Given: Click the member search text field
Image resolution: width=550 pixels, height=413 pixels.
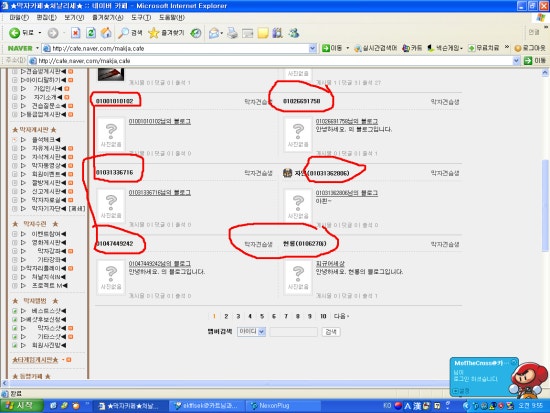Looking at the screenshot, I should click(x=294, y=332).
